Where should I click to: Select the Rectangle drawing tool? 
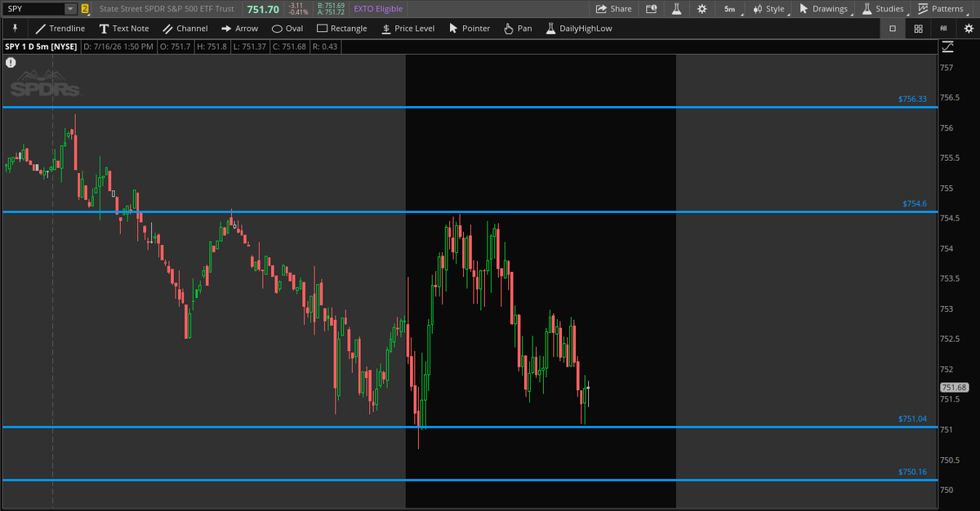tap(342, 28)
